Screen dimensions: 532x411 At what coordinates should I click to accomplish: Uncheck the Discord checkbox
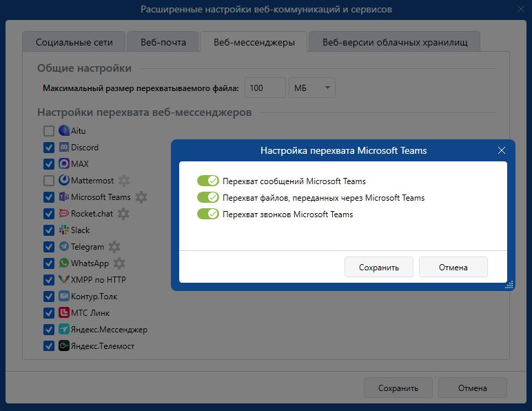click(x=49, y=148)
